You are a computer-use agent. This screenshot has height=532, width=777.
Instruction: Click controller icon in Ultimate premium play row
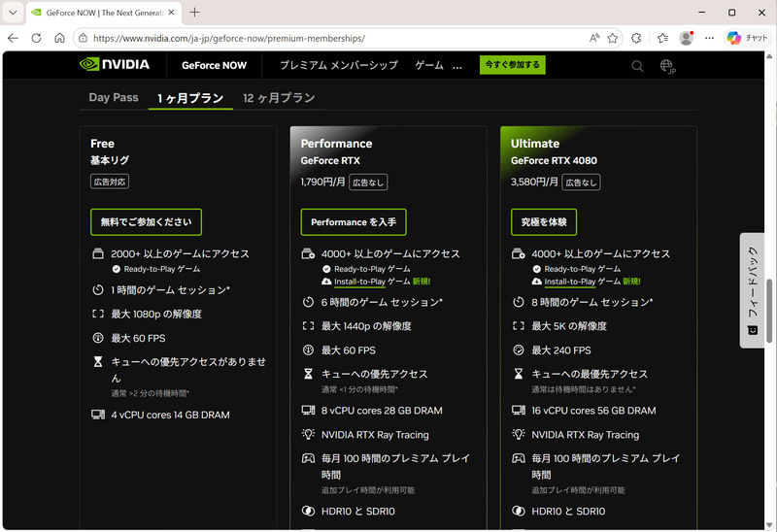tap(519, 458)
